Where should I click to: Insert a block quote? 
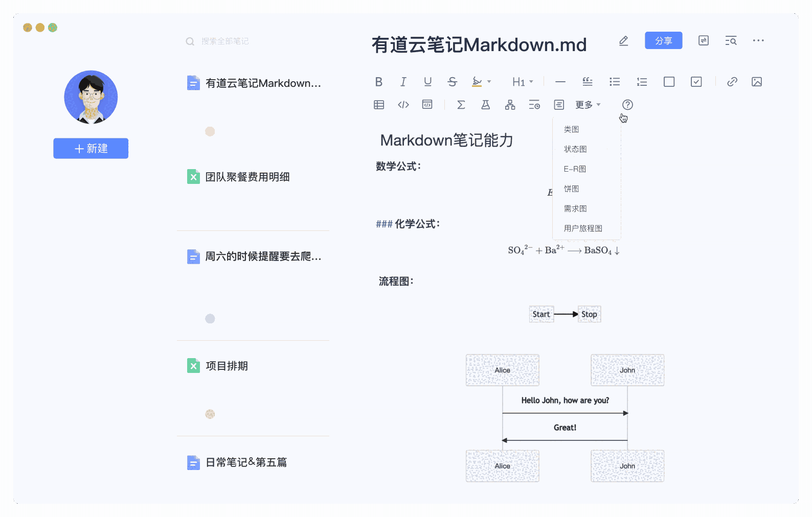click(588, 82)
